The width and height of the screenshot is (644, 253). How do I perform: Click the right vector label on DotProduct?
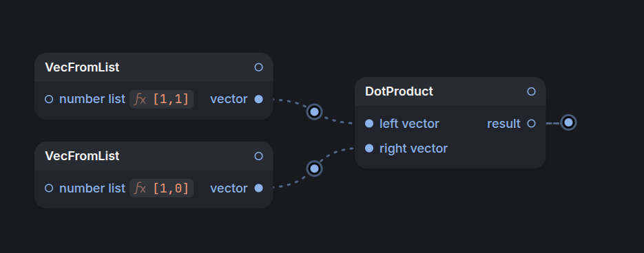[413, 148]
